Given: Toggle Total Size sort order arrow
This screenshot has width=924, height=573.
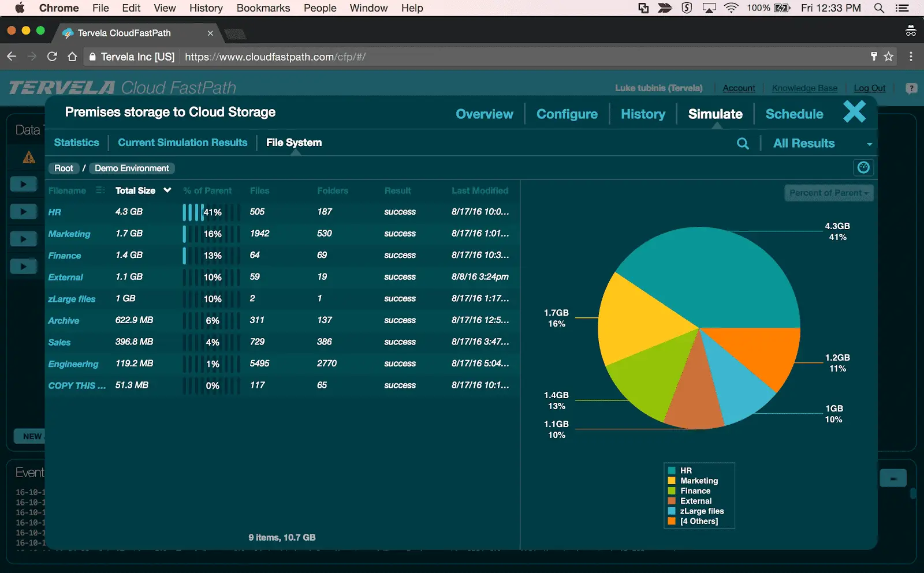Looking at the screenshot, I should [x=167, y=190].
